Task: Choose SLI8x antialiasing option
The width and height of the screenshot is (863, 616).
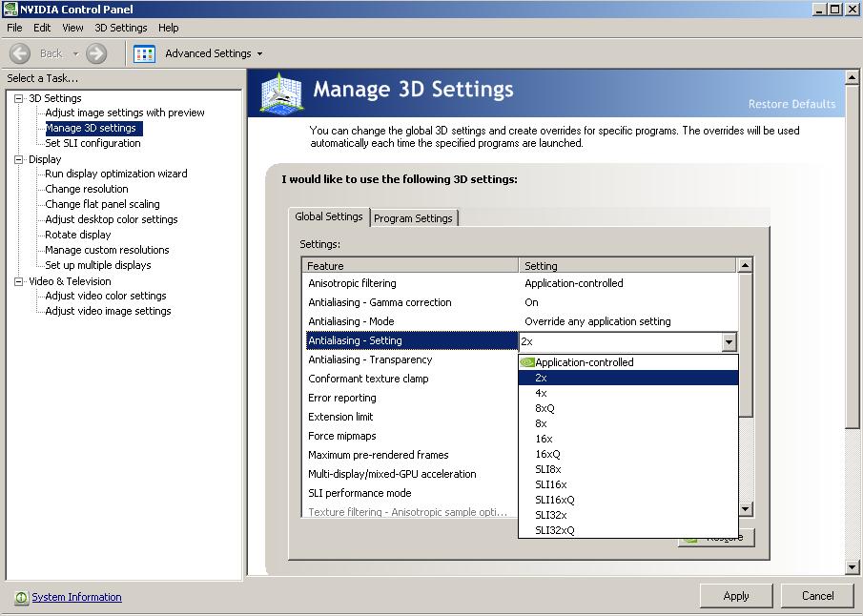Action: click(x=628, y=469)
